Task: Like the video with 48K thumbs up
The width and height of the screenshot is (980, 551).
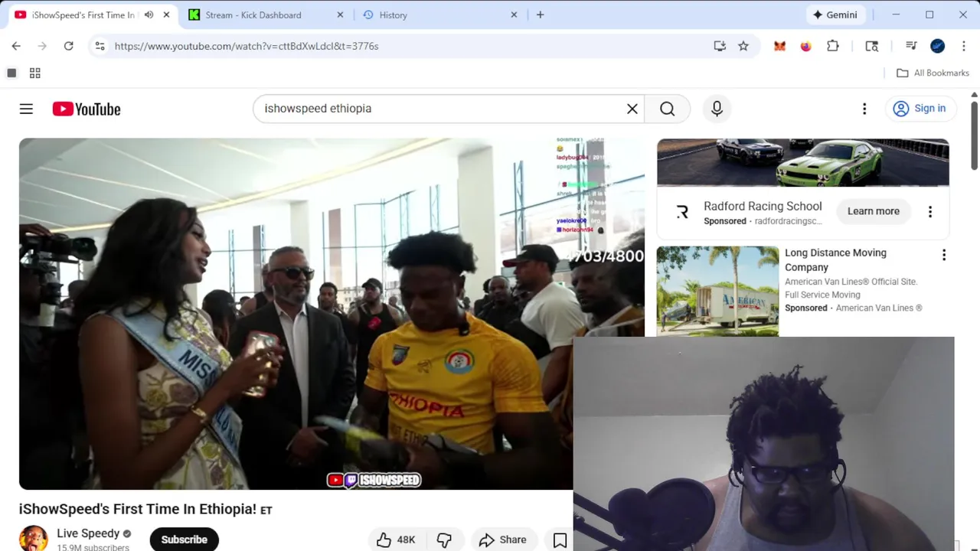Action: [x=396, y=540]
